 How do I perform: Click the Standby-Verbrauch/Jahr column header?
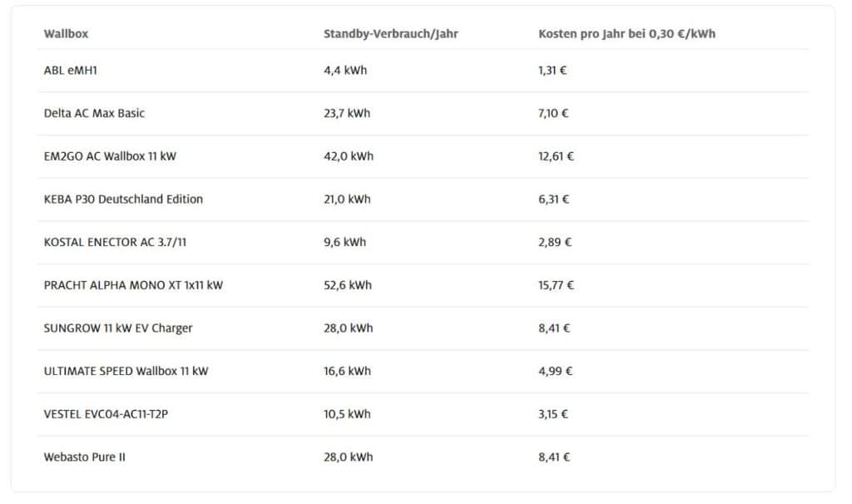point(391,33)
